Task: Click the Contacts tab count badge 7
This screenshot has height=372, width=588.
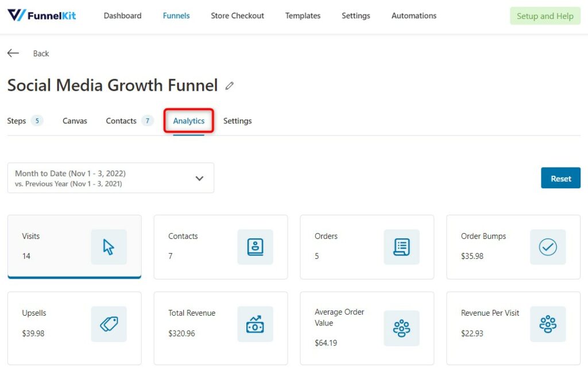Action: [x=148, y=121]
